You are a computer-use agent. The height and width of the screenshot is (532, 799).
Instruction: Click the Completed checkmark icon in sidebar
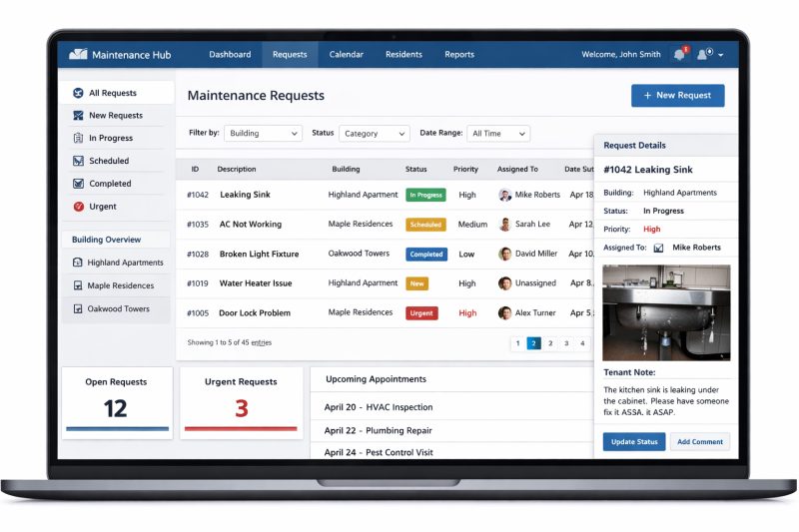(78, 184)
